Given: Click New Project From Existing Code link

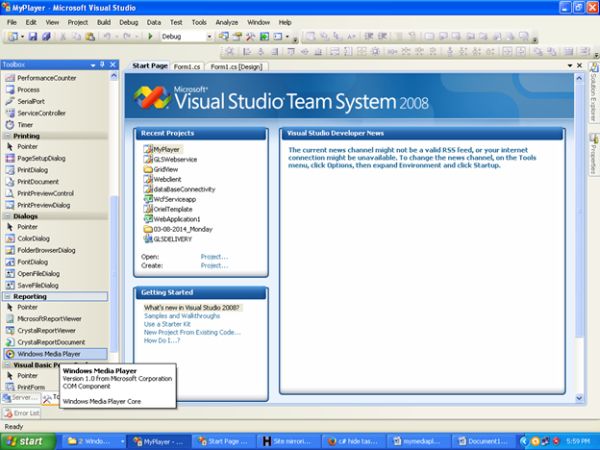Looking at the screenshot, I should (x=192, y=333).
